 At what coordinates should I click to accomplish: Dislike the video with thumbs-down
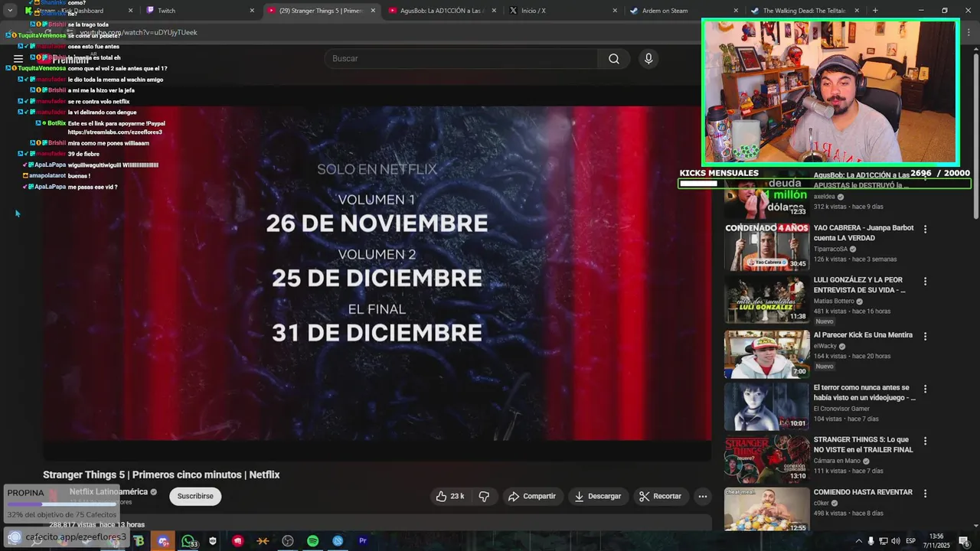coord(484,497)
